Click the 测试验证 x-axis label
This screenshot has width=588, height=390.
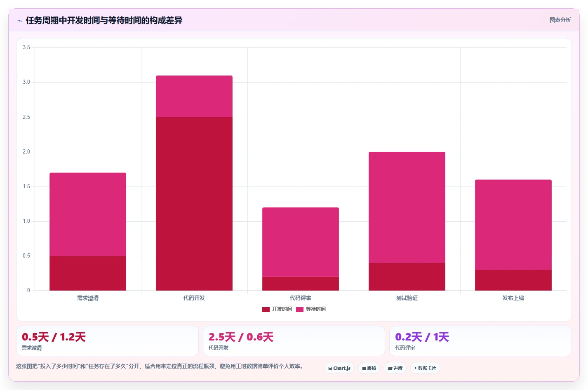[407, 298]
